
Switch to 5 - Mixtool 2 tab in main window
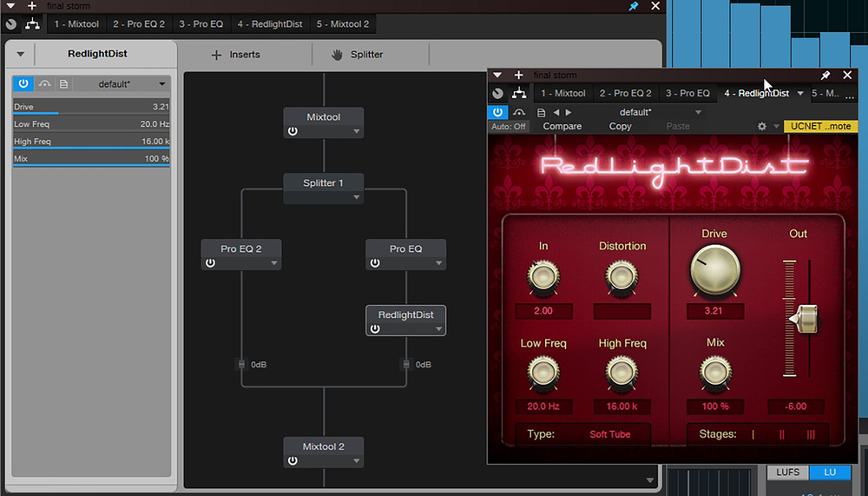(343, 23)
